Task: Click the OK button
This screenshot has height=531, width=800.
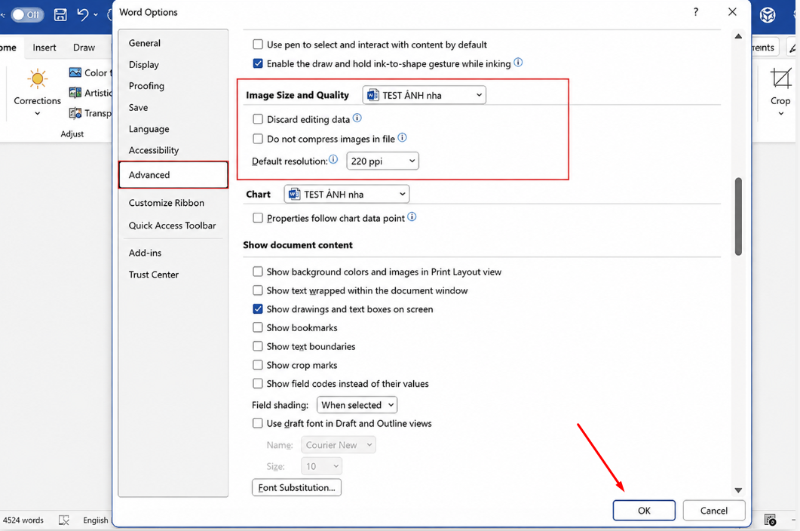Action: point(644,511)
